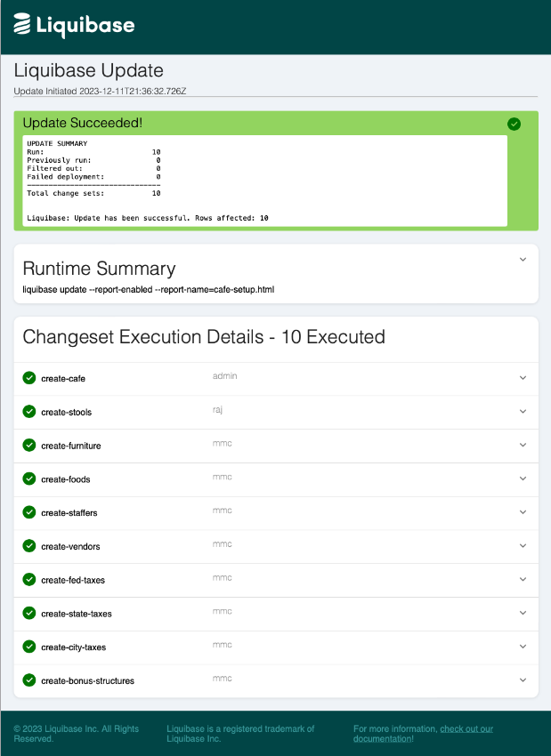551x756 pixels.
Task: Open the create-foods row chevron
Action: [x=524, y=478]
